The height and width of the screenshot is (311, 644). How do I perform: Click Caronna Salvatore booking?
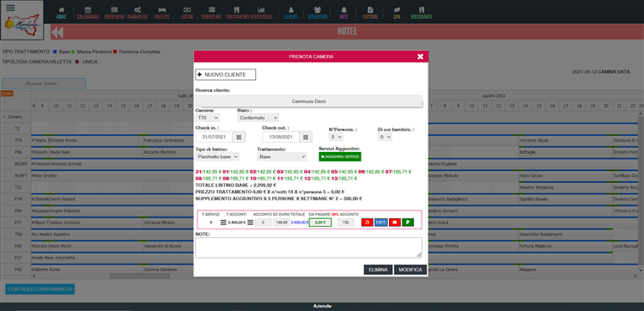tap(161, 270)
